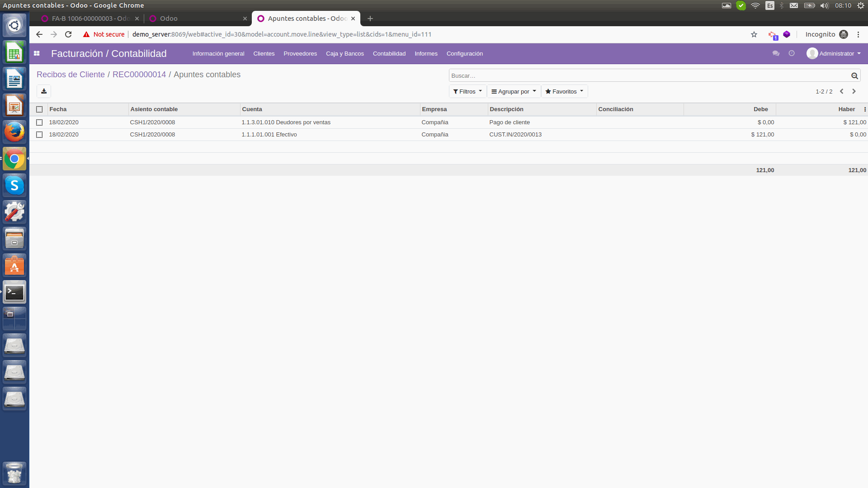Click the Not secure warning icon
This screenshot has height=488, width=868.
(86, 34)
